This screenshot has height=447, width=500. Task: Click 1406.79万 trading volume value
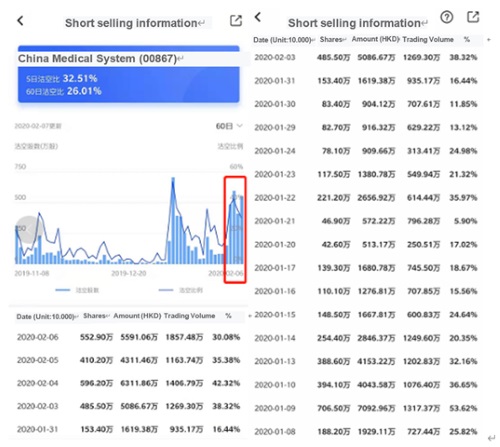(184, 383)
